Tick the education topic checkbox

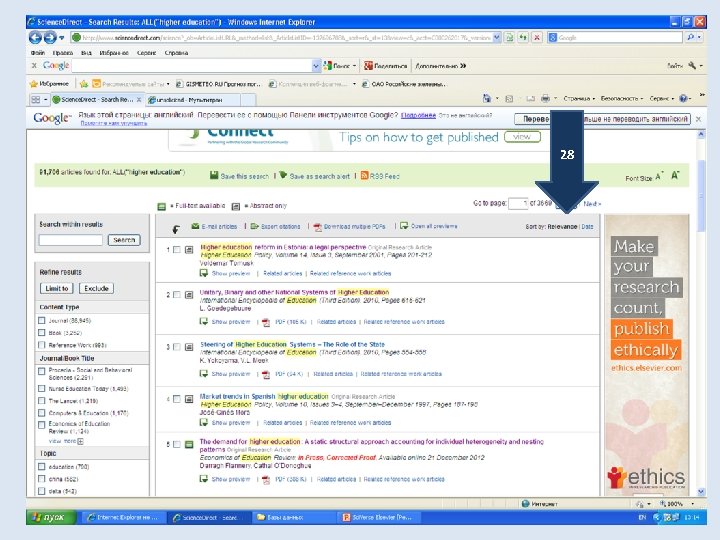coord(42,467)
